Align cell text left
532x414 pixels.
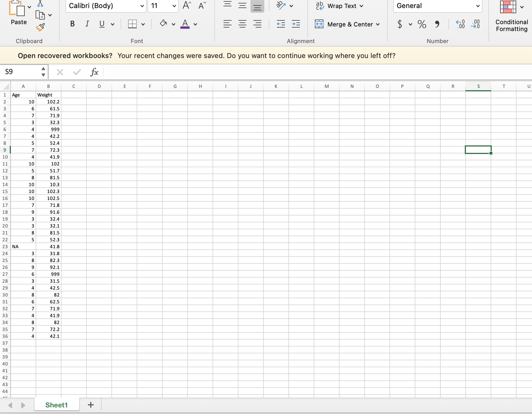[228, 24]
